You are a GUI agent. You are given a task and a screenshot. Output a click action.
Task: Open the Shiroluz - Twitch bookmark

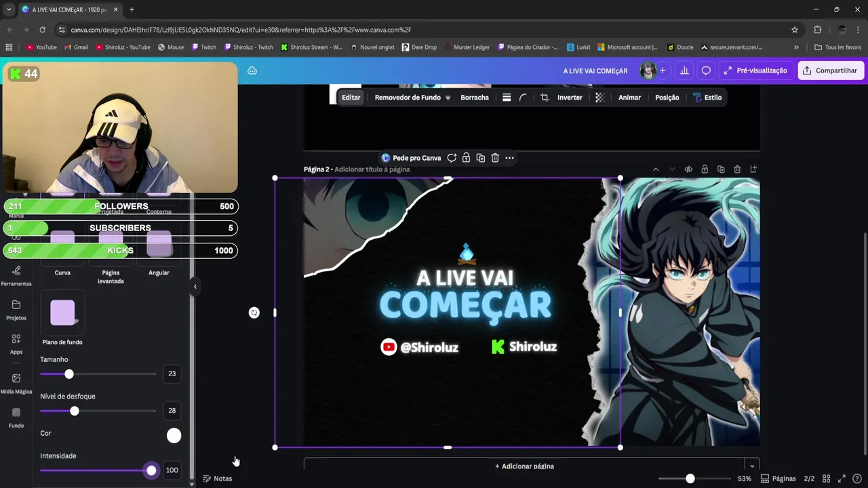coord(248,47)
